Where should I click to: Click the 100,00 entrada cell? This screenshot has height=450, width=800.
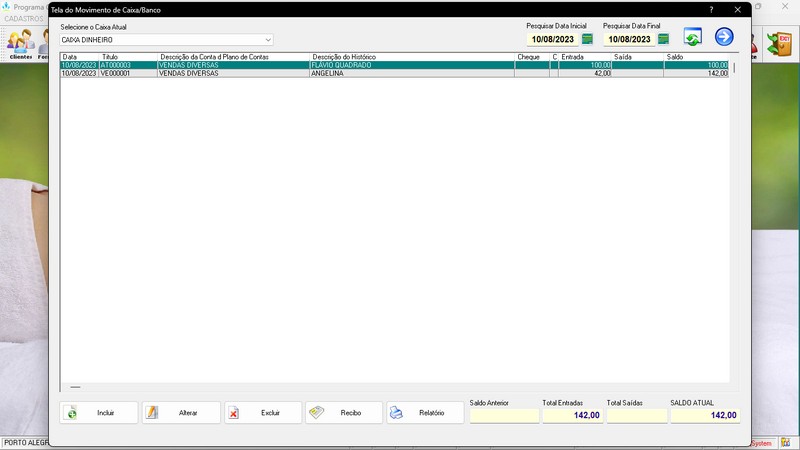click(x=585, y=65)
